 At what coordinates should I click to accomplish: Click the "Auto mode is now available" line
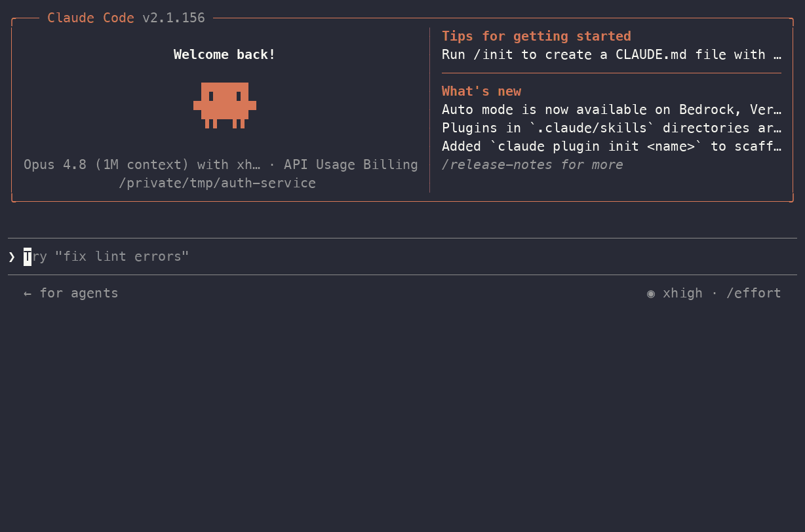click(612, 109)
